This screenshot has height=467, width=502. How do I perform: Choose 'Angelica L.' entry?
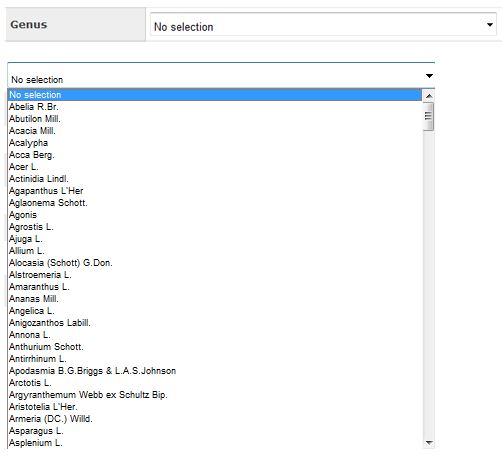[x=215, y=311]
